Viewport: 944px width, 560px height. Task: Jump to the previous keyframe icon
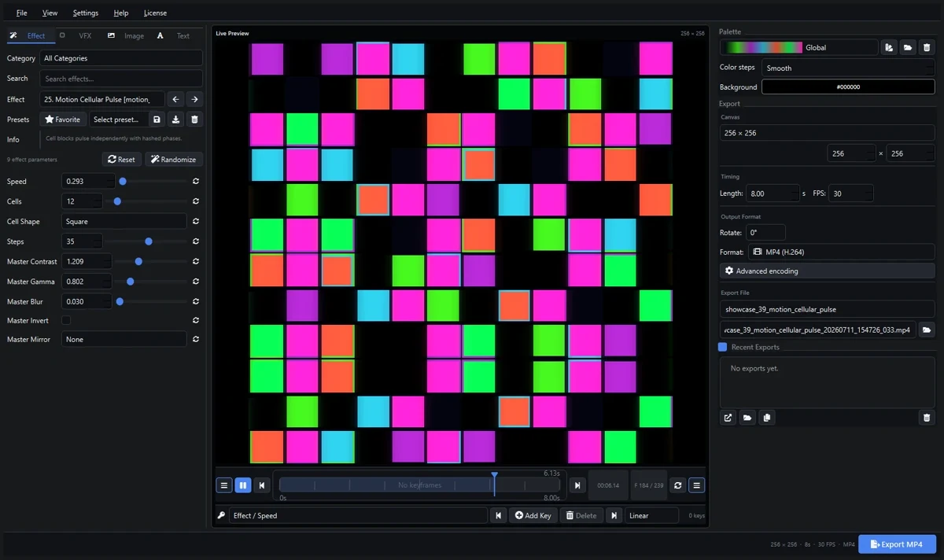tap(498, 516)
